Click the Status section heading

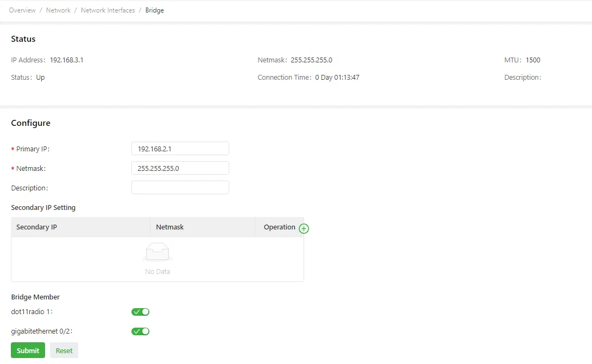[x=23, y=39]
